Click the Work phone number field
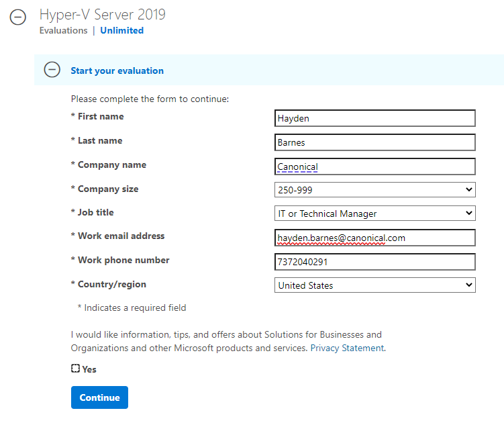 374,262
